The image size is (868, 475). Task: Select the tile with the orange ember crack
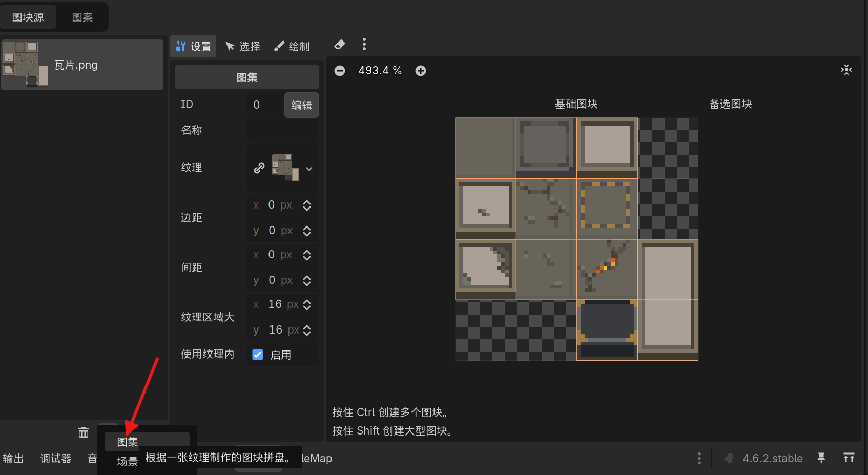pos(607,270)
